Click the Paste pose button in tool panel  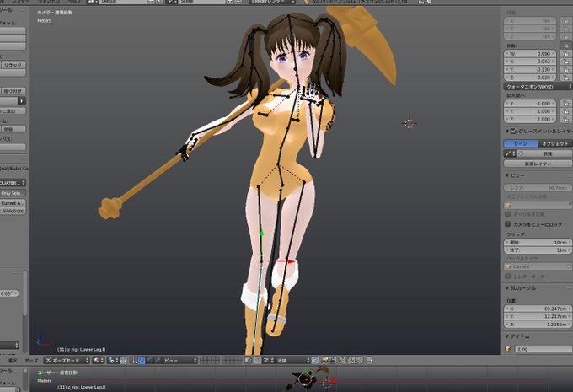[x=13, y=91]
